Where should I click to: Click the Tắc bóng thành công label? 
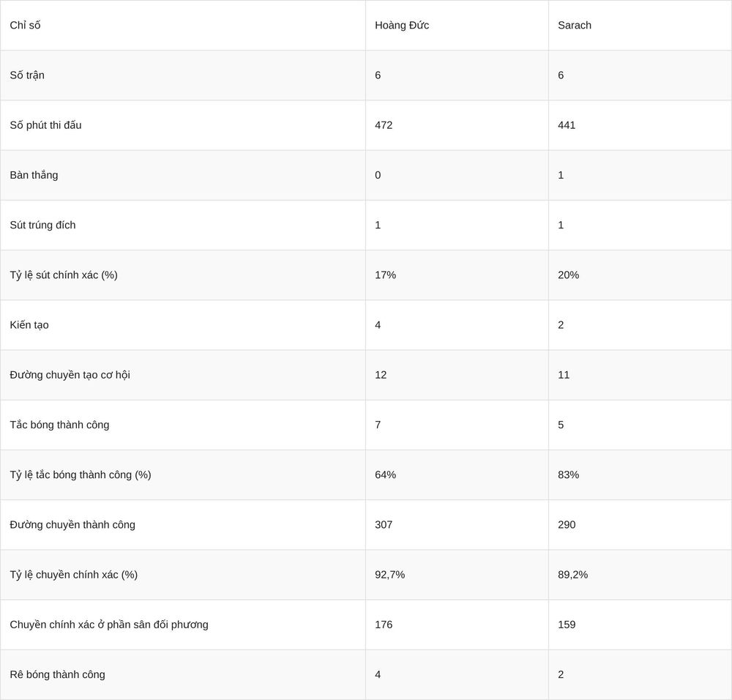pos(59,425)
